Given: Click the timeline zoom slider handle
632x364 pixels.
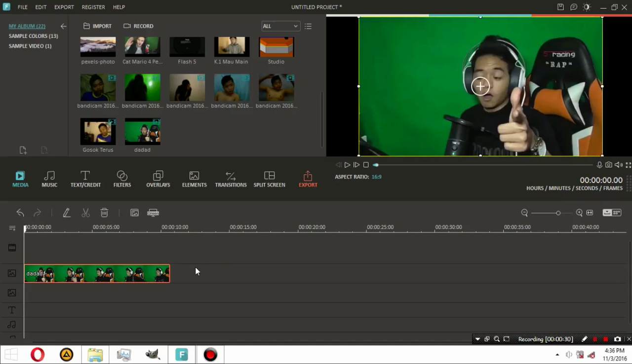Looking at the screenshot, I should point(558,213).
